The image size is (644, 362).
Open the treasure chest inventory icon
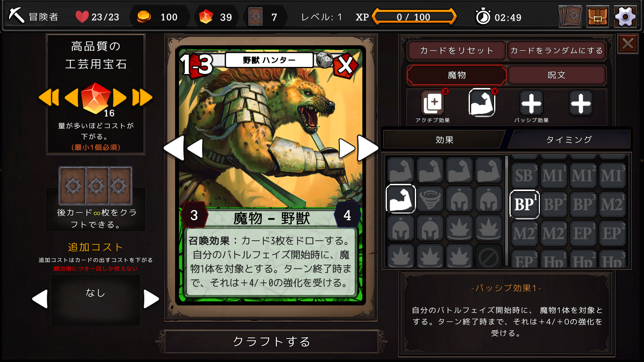598,17
